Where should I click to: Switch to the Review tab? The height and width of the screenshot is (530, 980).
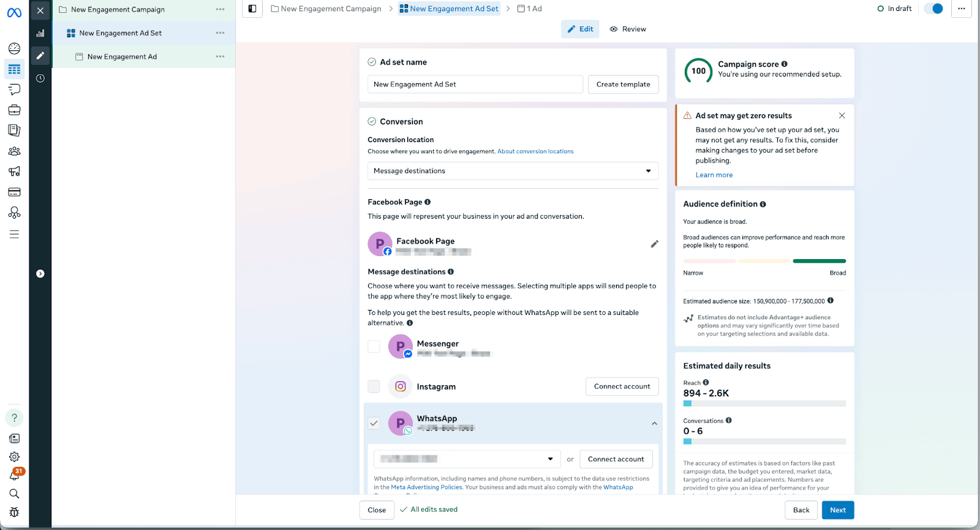coord(628,29)
